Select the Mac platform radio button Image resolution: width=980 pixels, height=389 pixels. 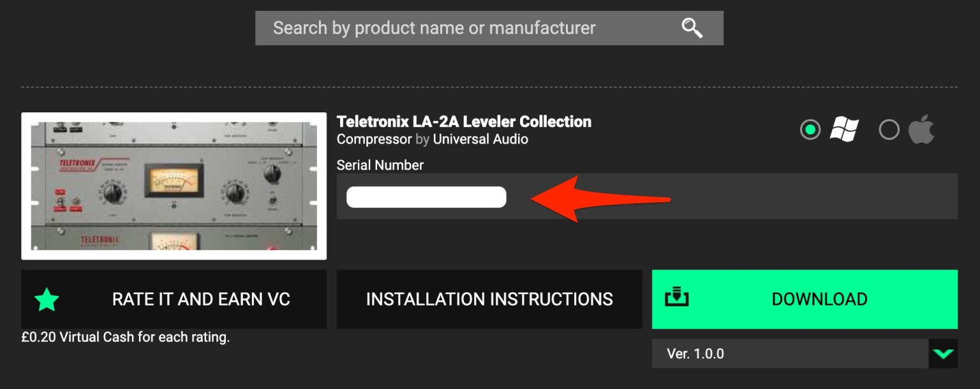tap(889, 130)
